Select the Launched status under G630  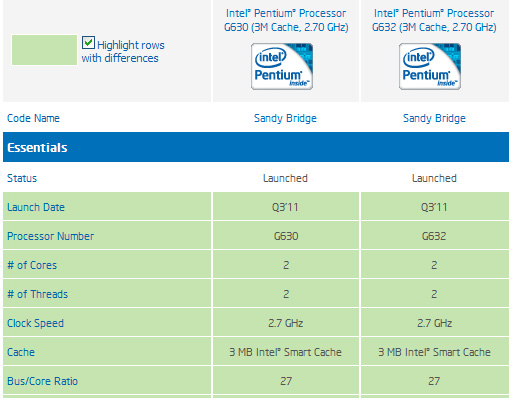point(285,178)
